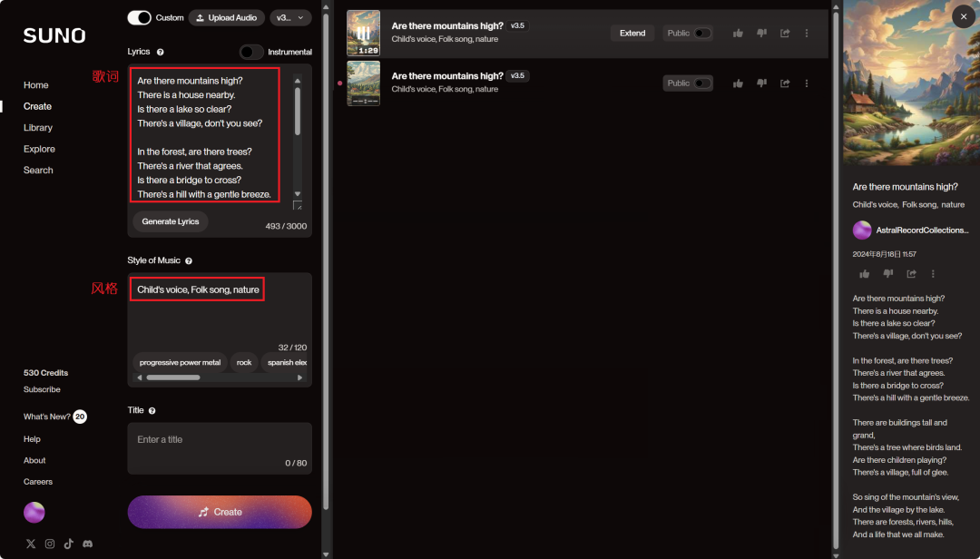Open more options in detail panel
This screenshot has height=559, width=980.
[933, 274]
